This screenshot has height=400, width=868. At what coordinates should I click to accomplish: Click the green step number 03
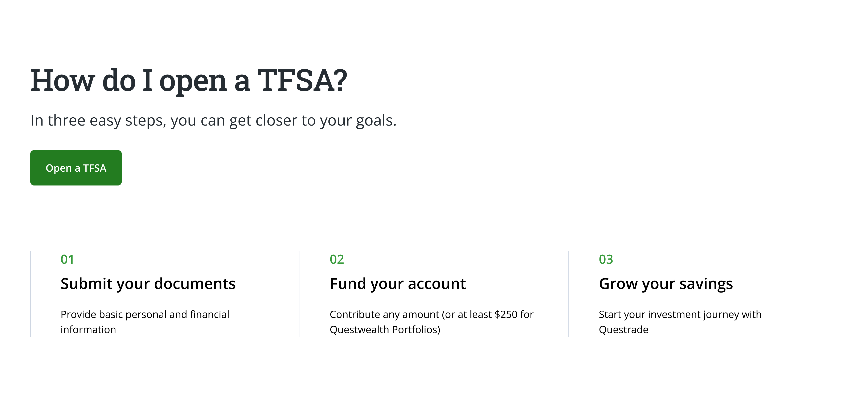point(606,259)
